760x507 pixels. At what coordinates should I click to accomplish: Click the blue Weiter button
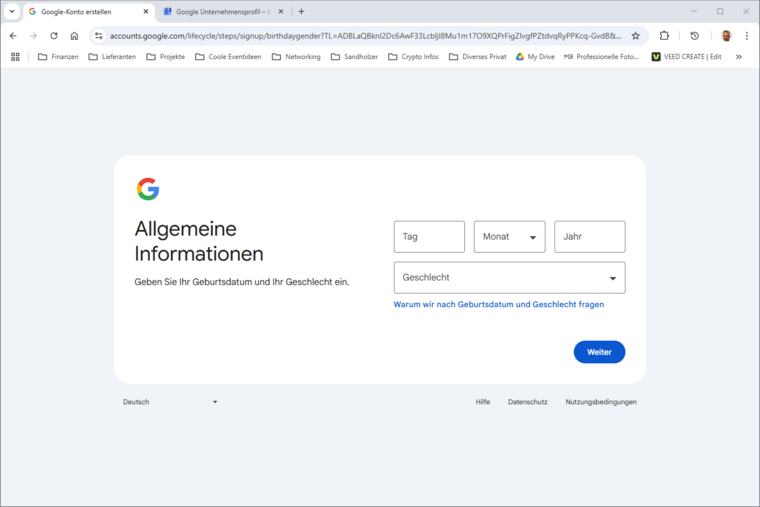click(599, 352)
